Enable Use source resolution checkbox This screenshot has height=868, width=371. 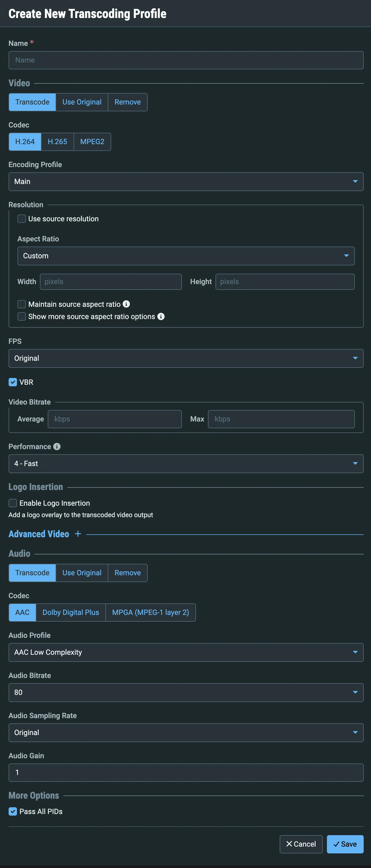click(x=22, y=219)
